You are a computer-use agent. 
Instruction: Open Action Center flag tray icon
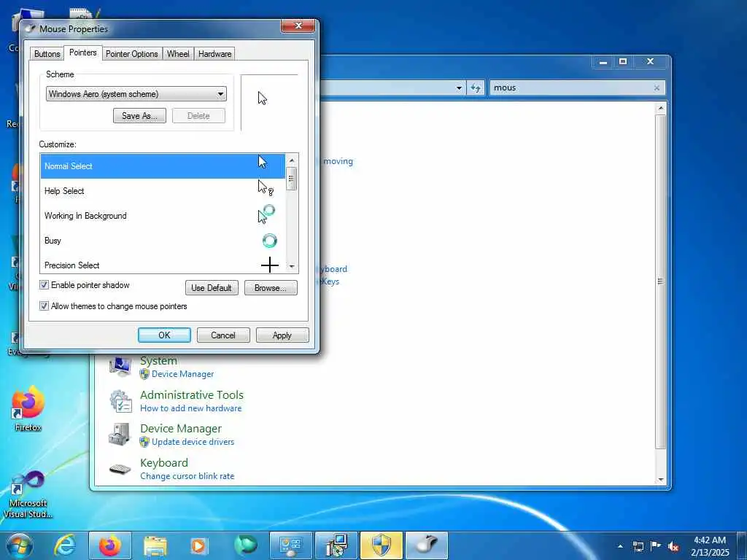tap(656, 546)
